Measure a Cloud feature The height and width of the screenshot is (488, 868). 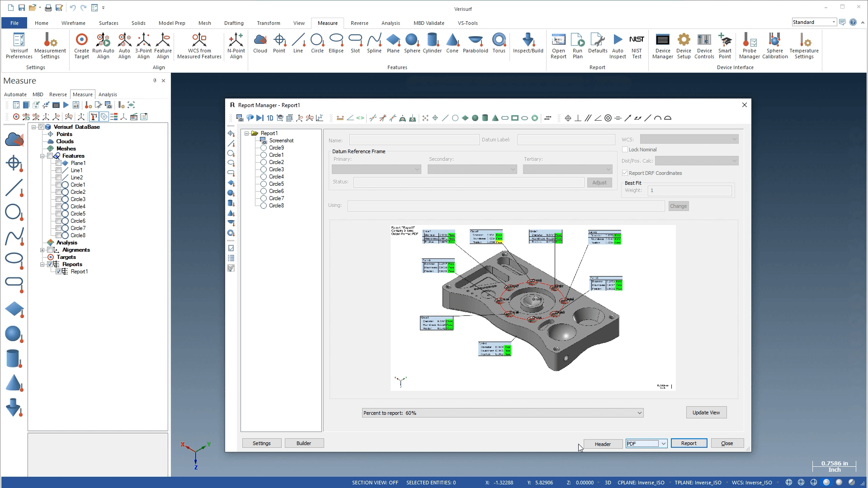tap(260, 43)
